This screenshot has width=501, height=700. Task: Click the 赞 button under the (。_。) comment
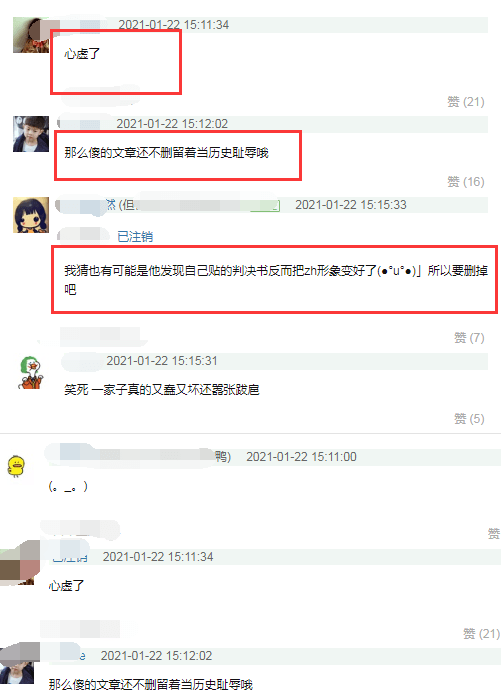click(494, 533)
